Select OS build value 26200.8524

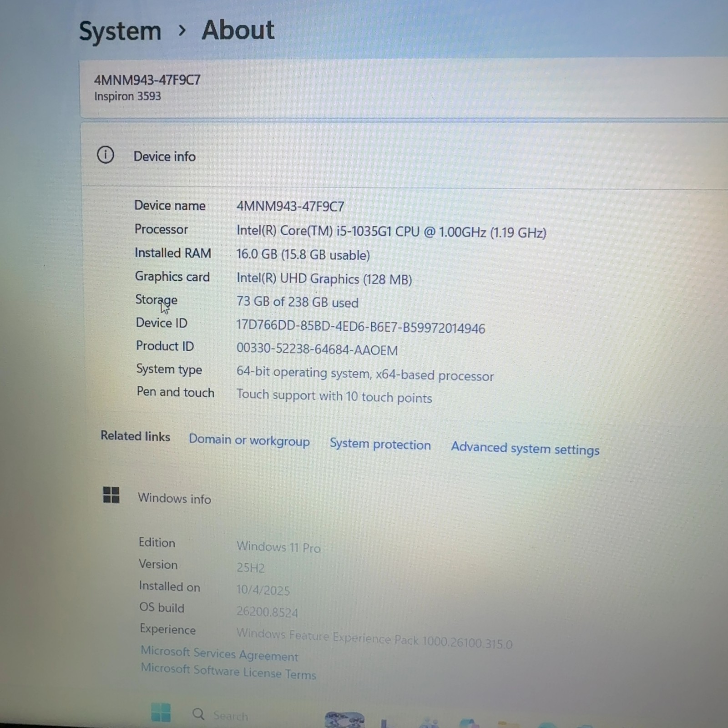(267, 612)
